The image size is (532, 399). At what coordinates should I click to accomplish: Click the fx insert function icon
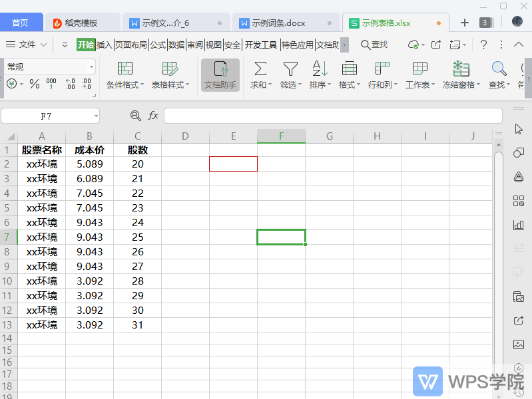153,116
